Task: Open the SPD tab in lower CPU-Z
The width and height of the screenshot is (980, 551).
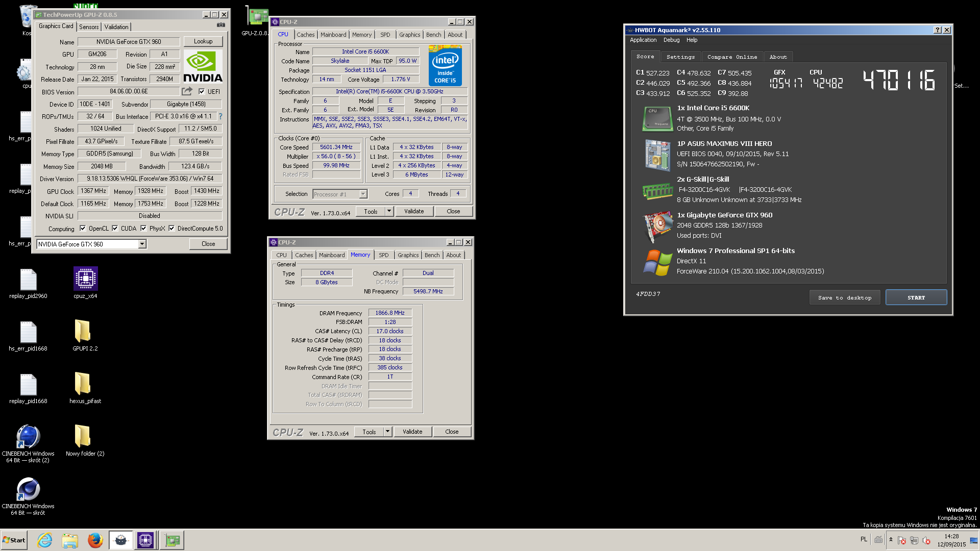Action: (384, 255)
